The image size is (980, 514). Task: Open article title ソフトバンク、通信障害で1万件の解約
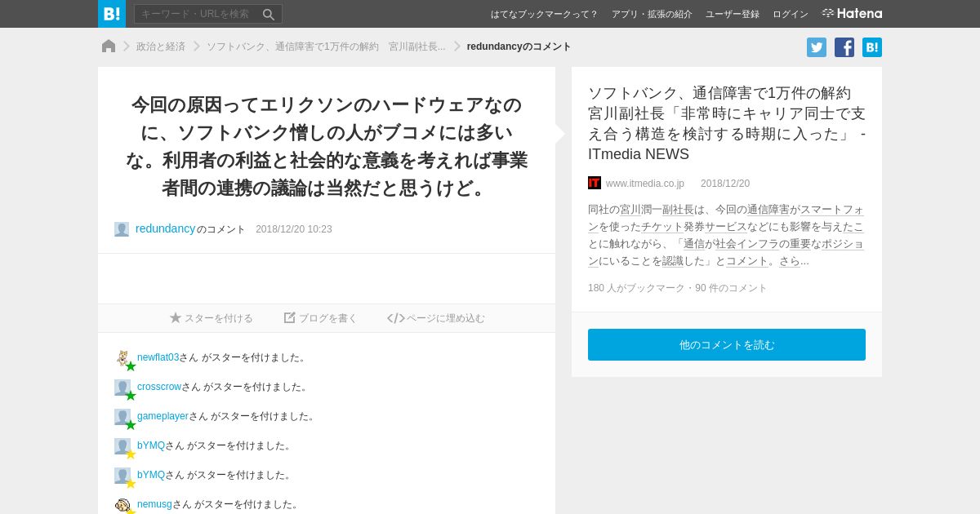click(x=727, y=123)
